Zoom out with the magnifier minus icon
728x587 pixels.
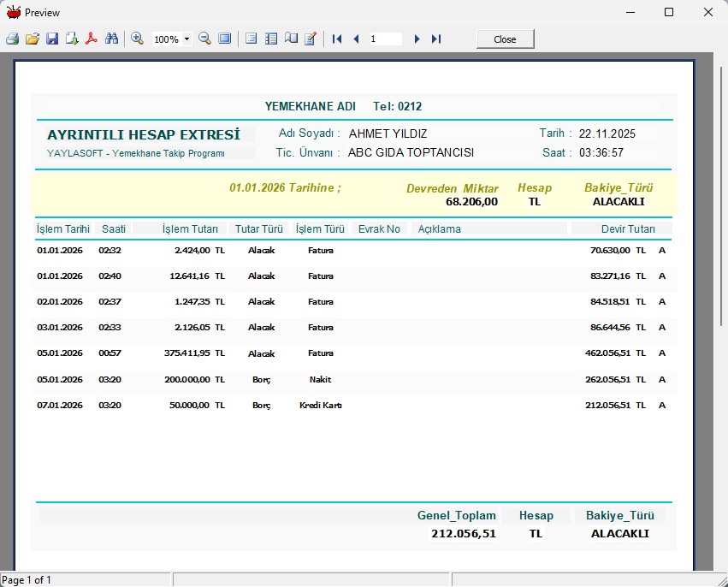204,39
